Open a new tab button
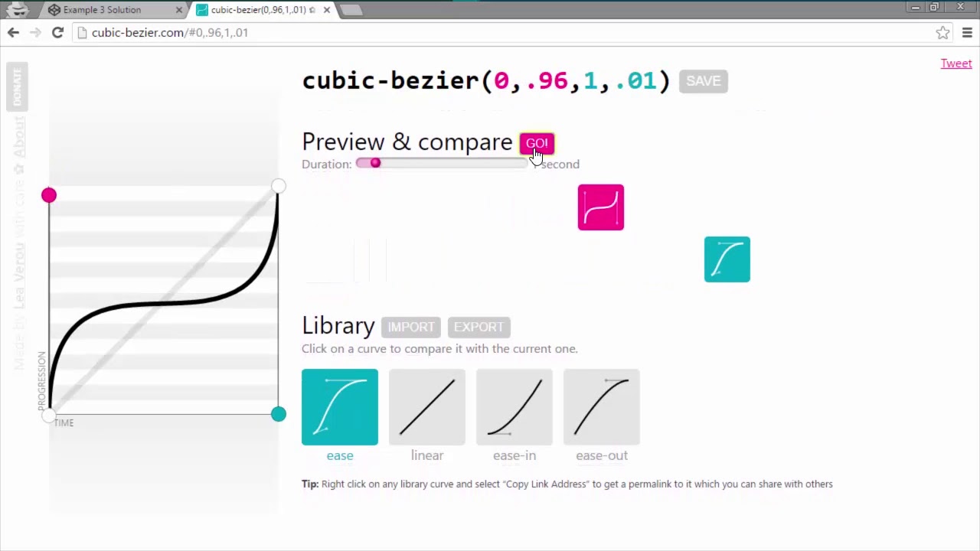The height and width of the screenshot is (551, 980). pyautogui.click(x=351, y=10)
